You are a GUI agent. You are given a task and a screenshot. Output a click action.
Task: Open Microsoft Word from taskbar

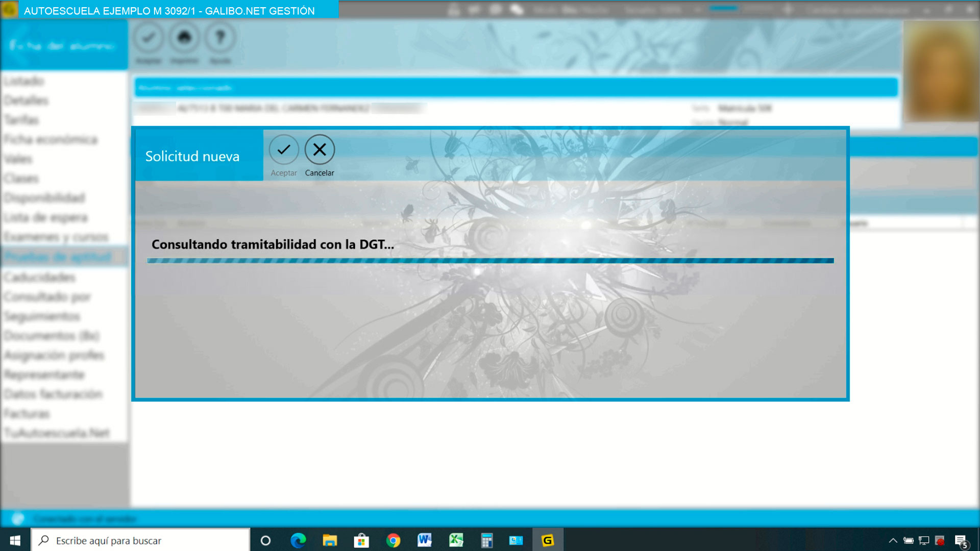click(x=425, y=540)
